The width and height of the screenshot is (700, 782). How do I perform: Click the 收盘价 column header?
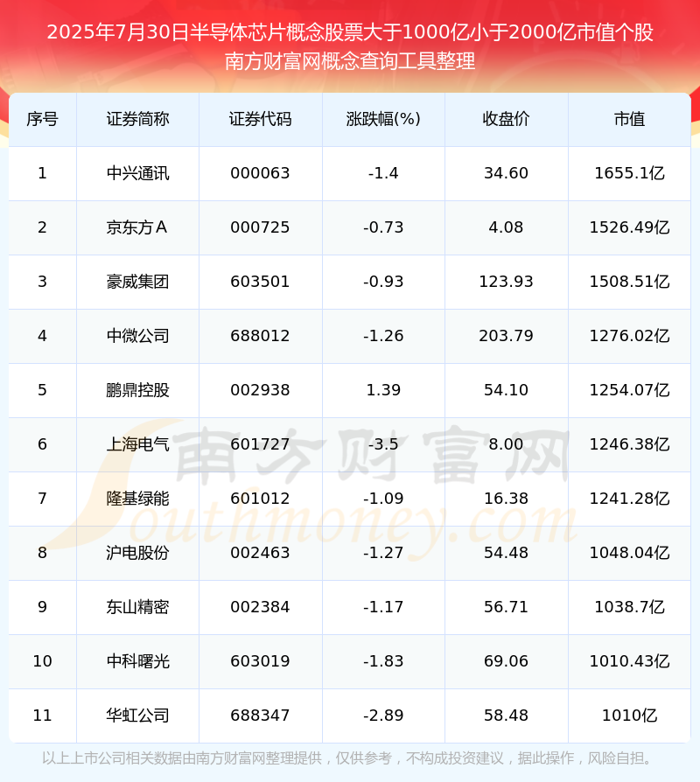coord(506,119)
